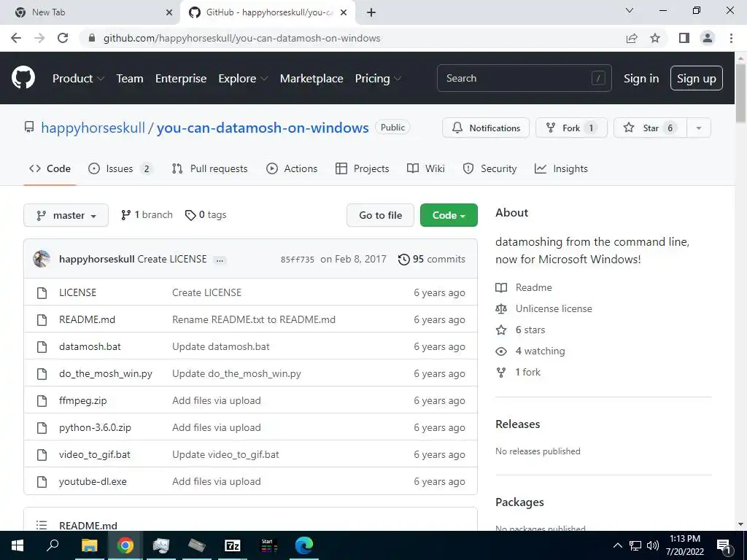Open the Product dropdown menu

click(78, 78)
